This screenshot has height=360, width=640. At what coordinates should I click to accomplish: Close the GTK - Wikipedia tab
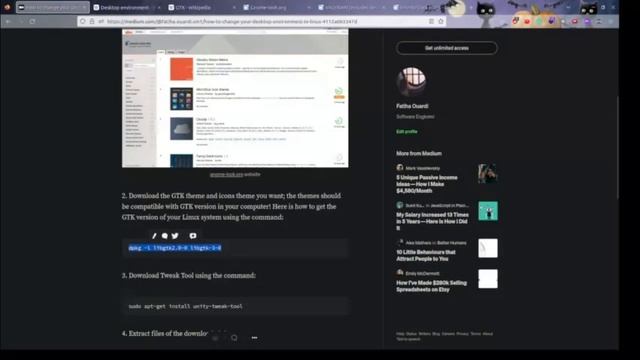click(234, 7)
